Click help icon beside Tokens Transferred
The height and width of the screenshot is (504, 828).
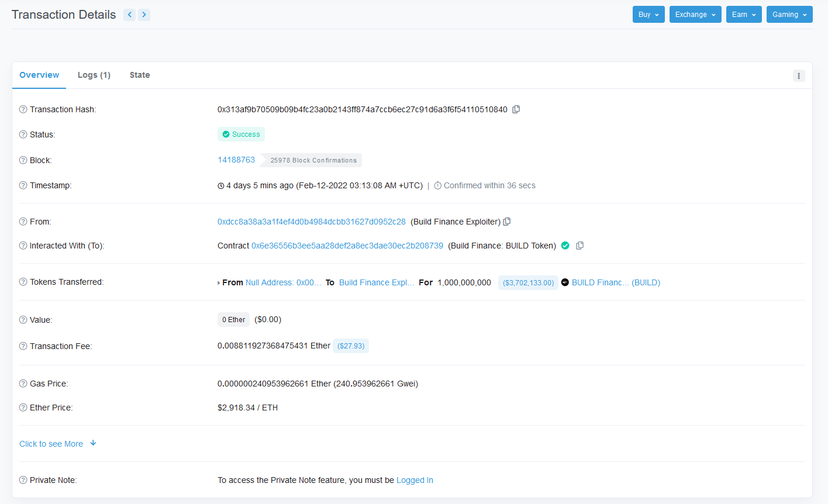pyautogui.click(x=23, y=282)
